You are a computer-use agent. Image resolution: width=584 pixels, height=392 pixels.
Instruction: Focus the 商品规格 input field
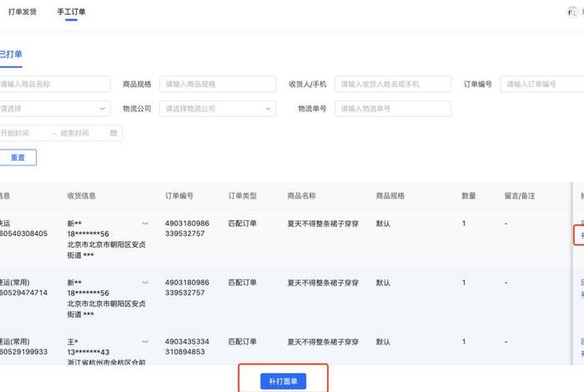pyautogui.click(x=218, y=84)
